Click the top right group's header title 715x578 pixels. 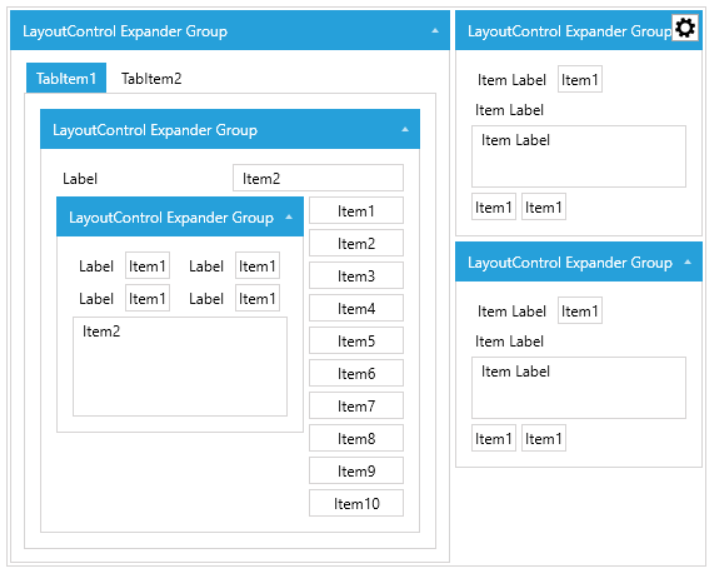tap(569, 31)
